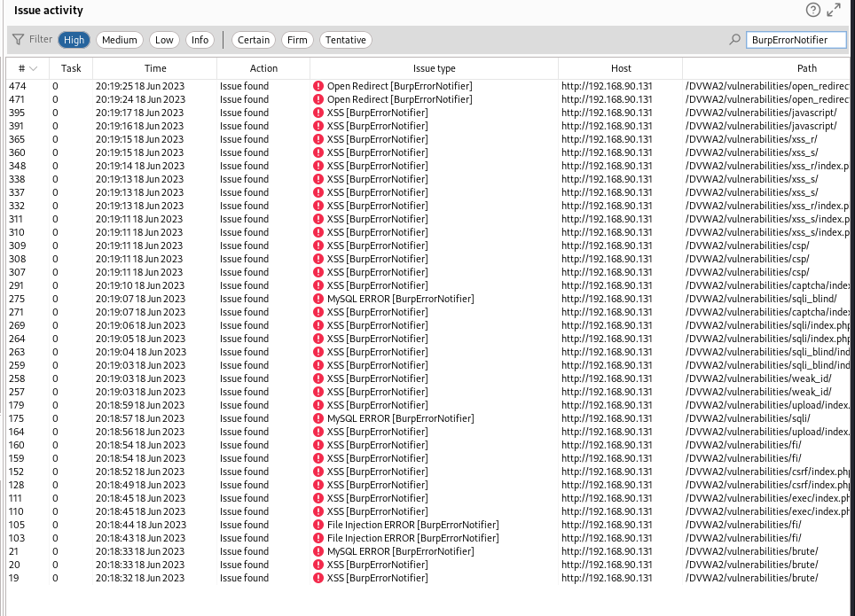The height and width of the screenshot is (616, 855).
Task: Sort by the Time column header
Action: 155,68
